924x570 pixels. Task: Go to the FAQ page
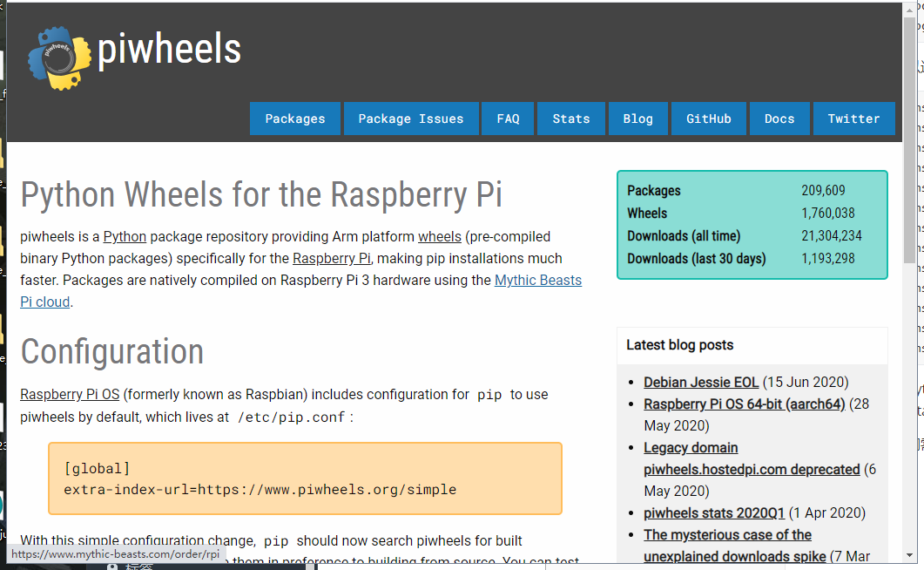click(508, 119)
